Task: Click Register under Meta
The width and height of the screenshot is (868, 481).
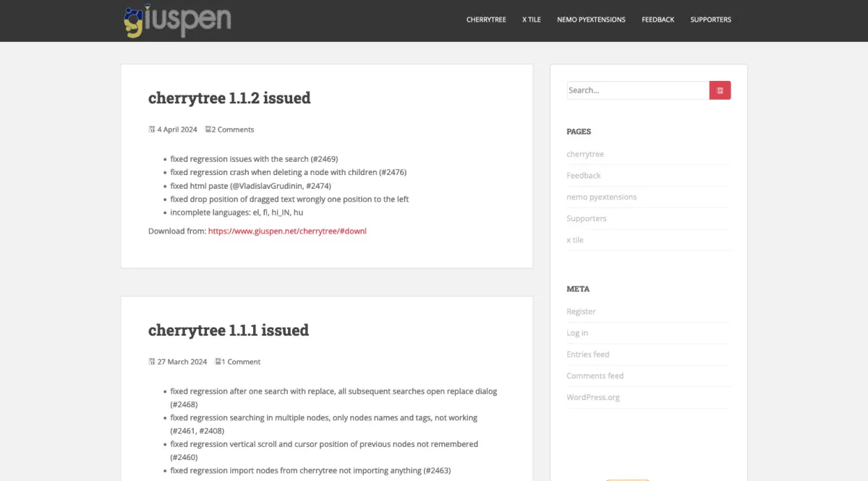Action: click(582, 312)
